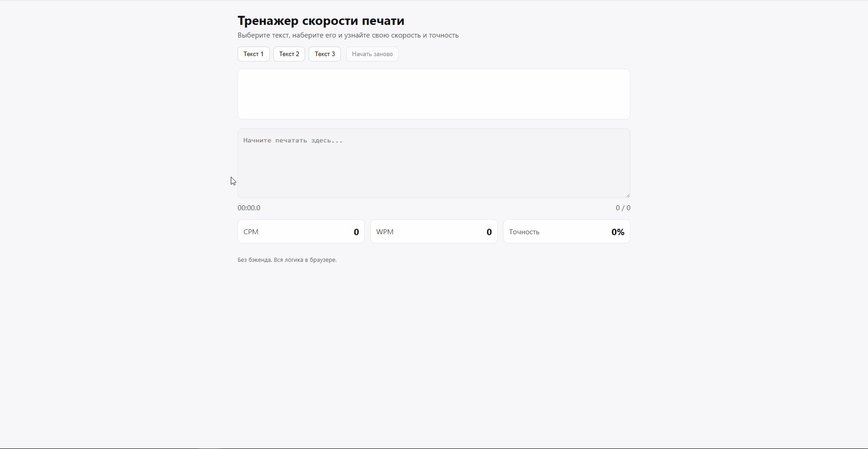Click the empty sample text display box
The height and width of the screenshot is (449, 868).
[434, 94]
